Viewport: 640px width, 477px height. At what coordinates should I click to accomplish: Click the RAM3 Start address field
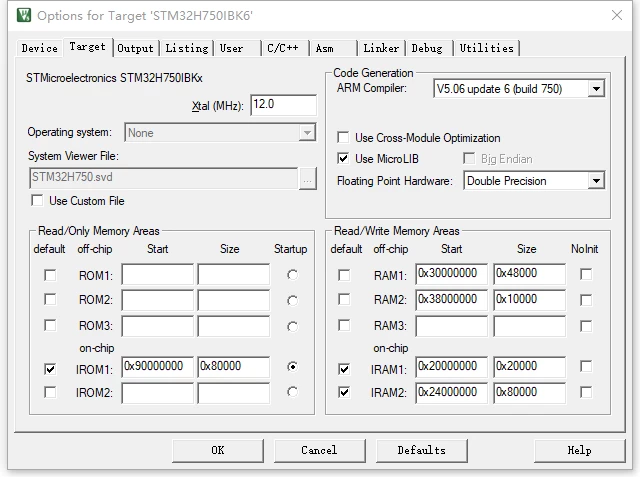[452, 326]
